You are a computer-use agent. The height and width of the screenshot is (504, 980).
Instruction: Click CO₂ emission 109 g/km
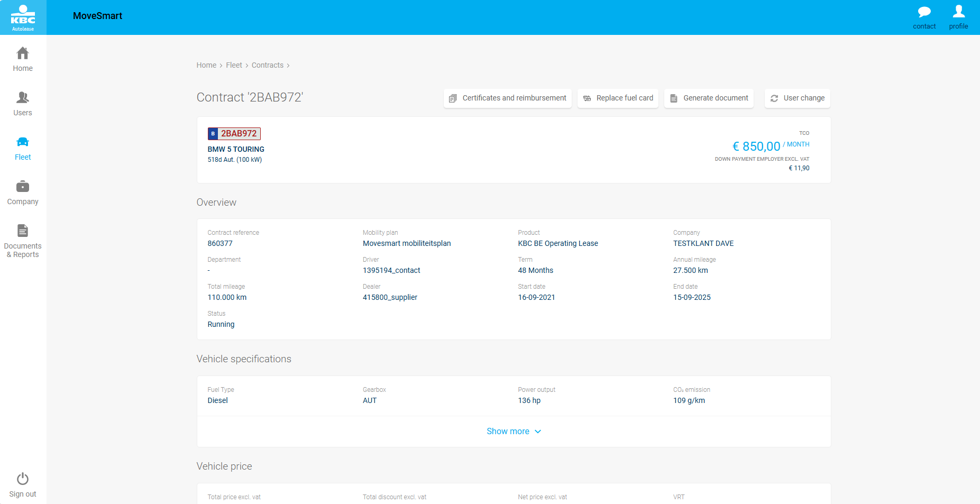tap(689, 401)
